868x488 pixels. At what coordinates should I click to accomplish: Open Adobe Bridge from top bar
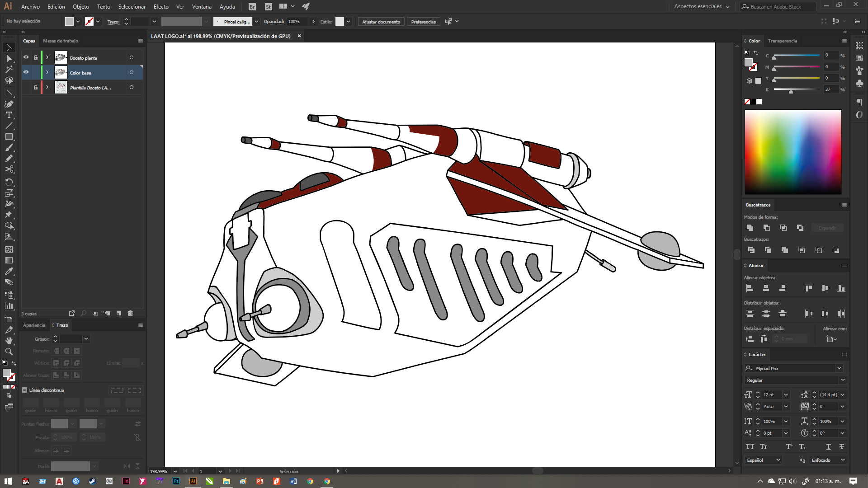point(252,7)
